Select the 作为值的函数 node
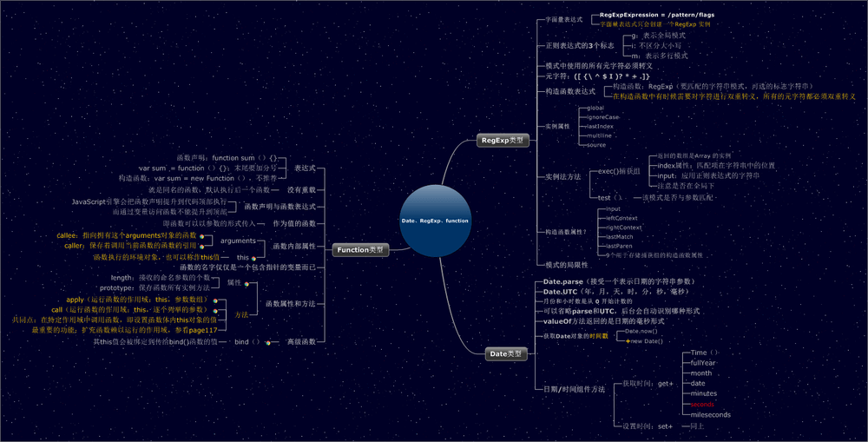The width and height of the screenshot is (868, 442). coord(294,224)
